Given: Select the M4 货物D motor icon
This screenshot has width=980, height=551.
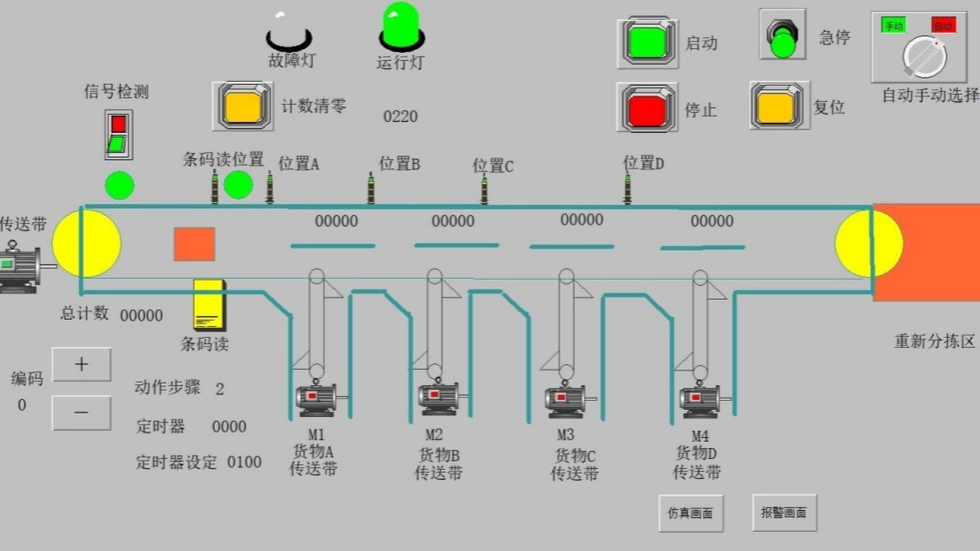Looking at the screenshot, I should coord(698,398).
